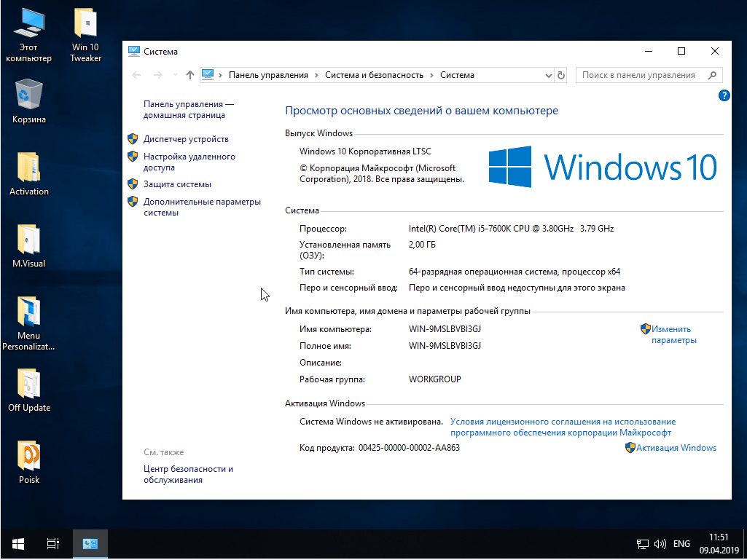This screenshot has height=560, width=747.
Task: Open the Корзина recycle bin
Action: coord(29,102)
